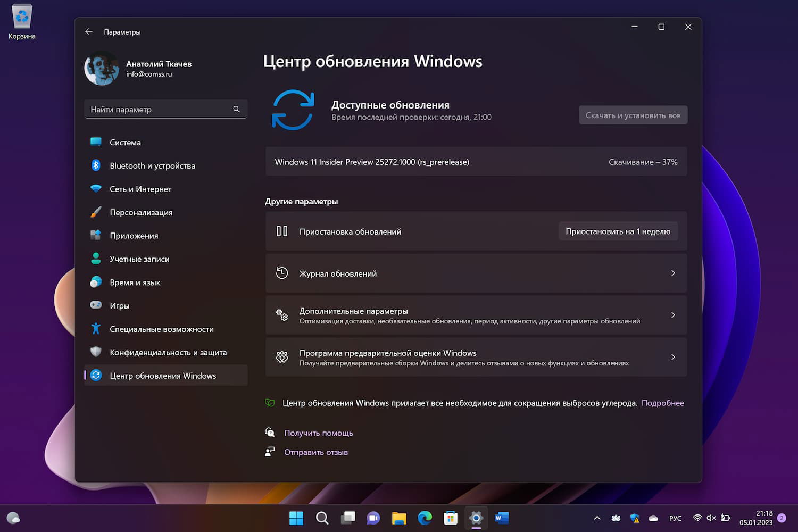
Task: Open Сеть и Интернет settings
Action: click(140, 189)
